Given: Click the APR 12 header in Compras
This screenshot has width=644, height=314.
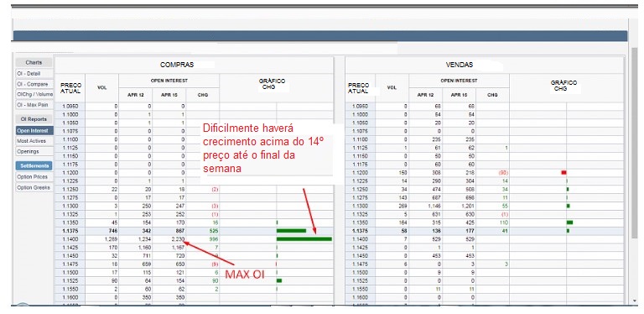Looking at the screenshot, I should tap(136, 95).
